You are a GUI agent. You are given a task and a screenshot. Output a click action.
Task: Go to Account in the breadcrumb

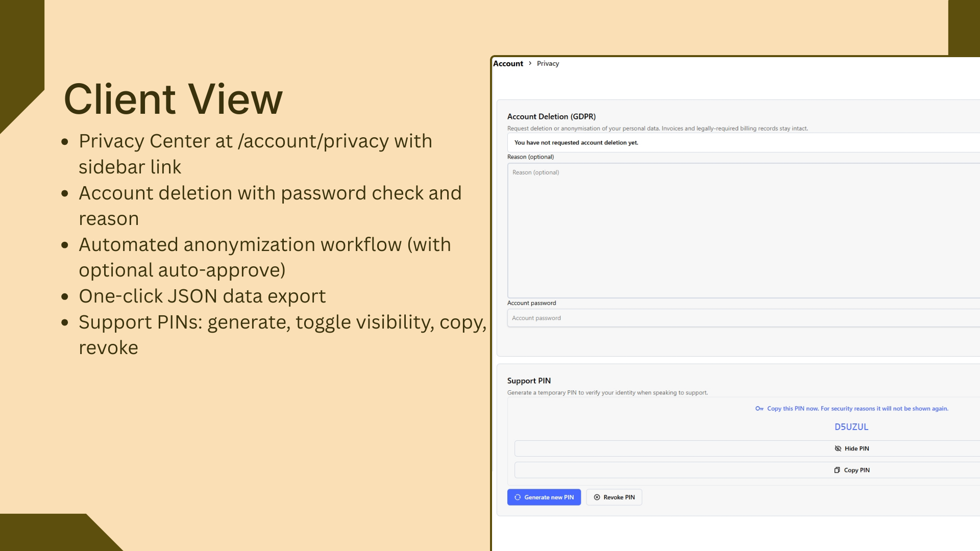(x=508, y=63)
